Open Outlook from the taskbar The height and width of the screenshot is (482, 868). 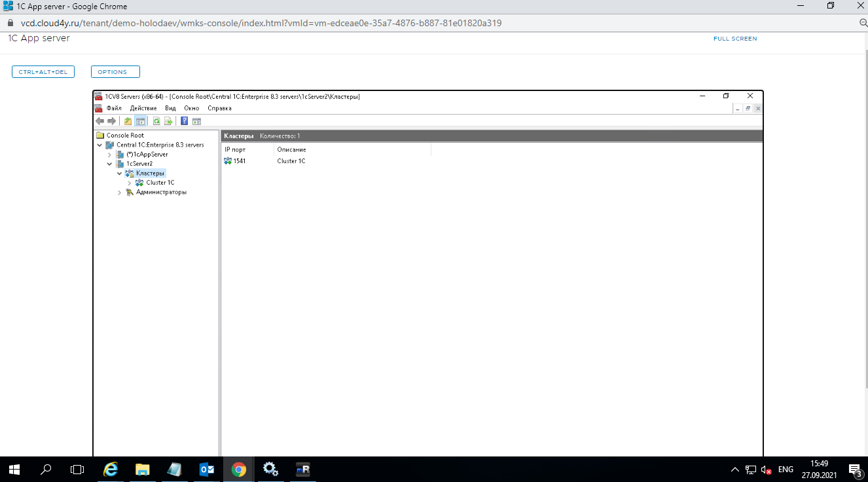(207, 469)
